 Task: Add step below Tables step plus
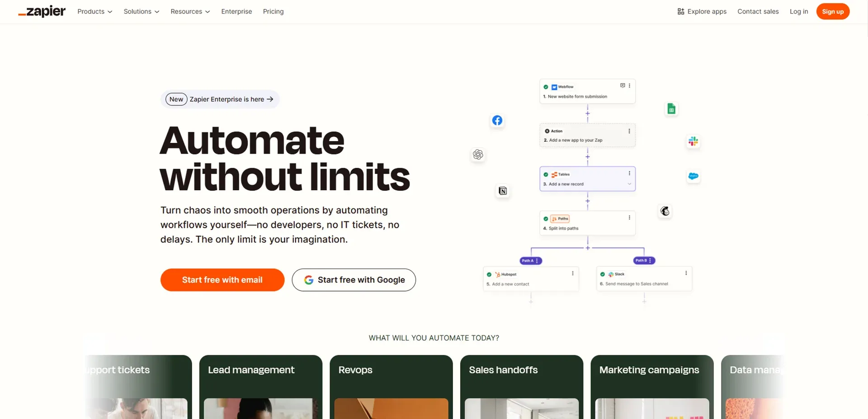pos(588,201)
